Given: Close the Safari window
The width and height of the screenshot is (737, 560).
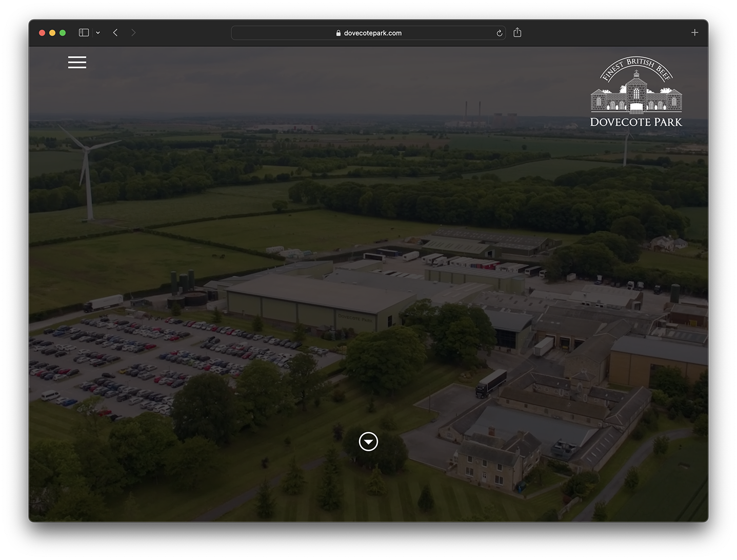Looking at the screenshot, I should [42, 32].
